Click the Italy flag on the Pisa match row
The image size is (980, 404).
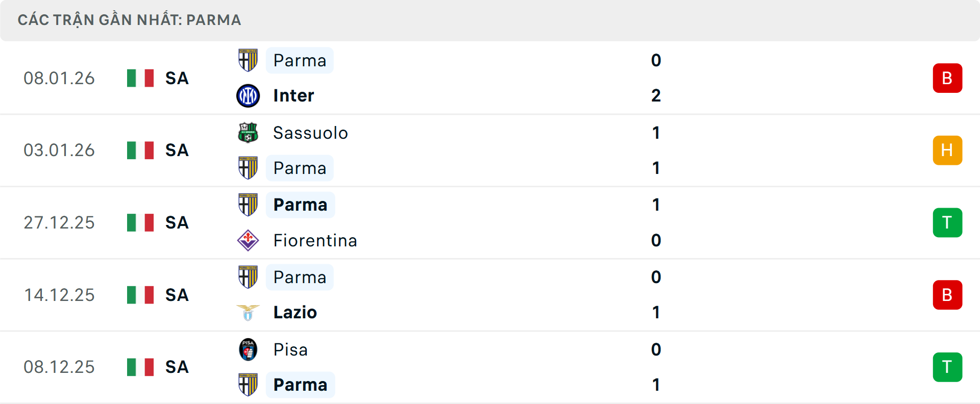coord(140,366)
